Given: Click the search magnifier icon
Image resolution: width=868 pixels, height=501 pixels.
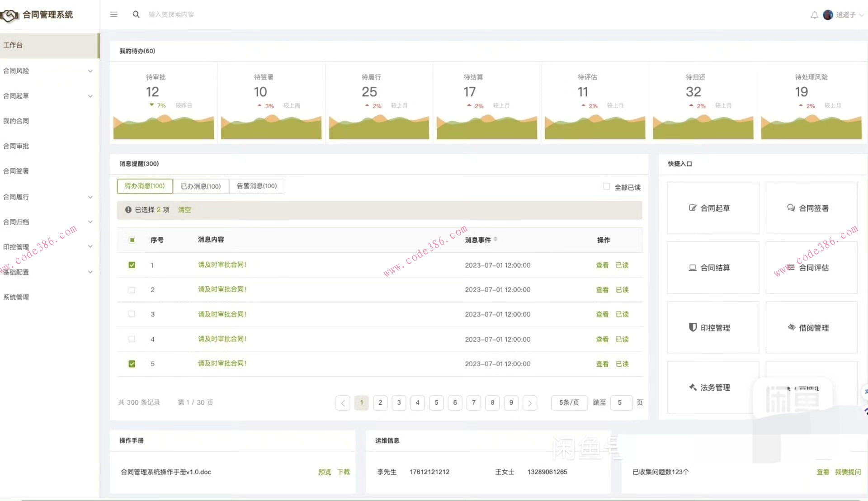Looking at the screenshot, I should (x=136, y=14).
